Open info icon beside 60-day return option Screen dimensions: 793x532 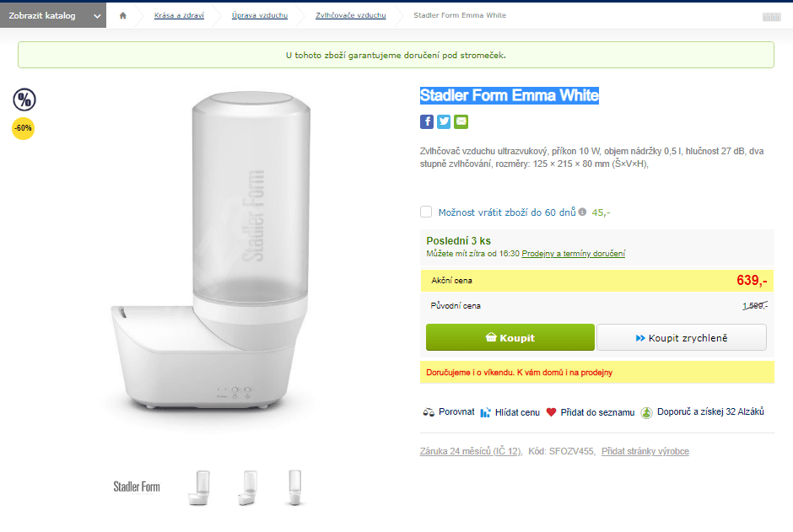coord(582,212)
